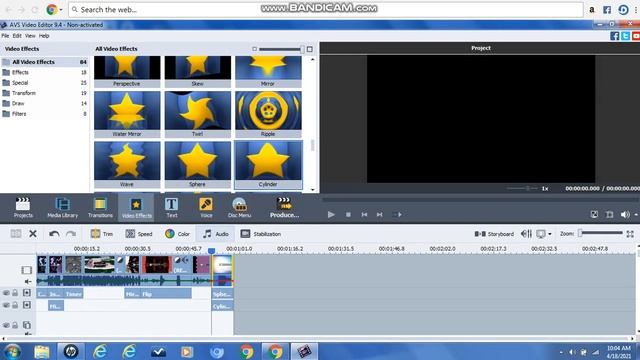This screenshot has height=360, width=640.
Task: Choose the Perspective effect thumbnail
Action: pyautogui.click(x=127, y=71)
